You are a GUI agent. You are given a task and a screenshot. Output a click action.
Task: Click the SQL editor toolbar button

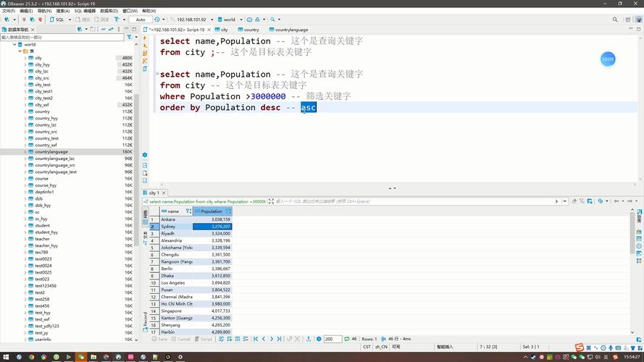click(x=57, y=20)
